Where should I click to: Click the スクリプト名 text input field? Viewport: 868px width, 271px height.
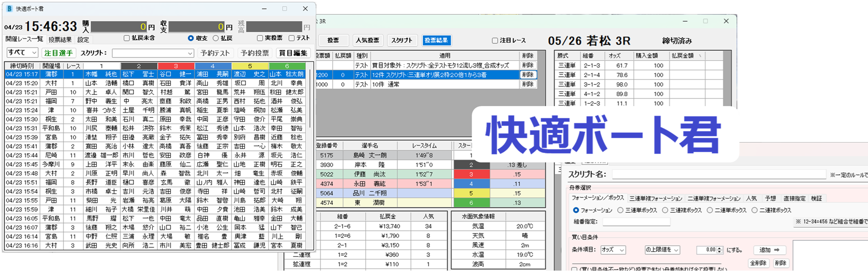coord(718,174)
